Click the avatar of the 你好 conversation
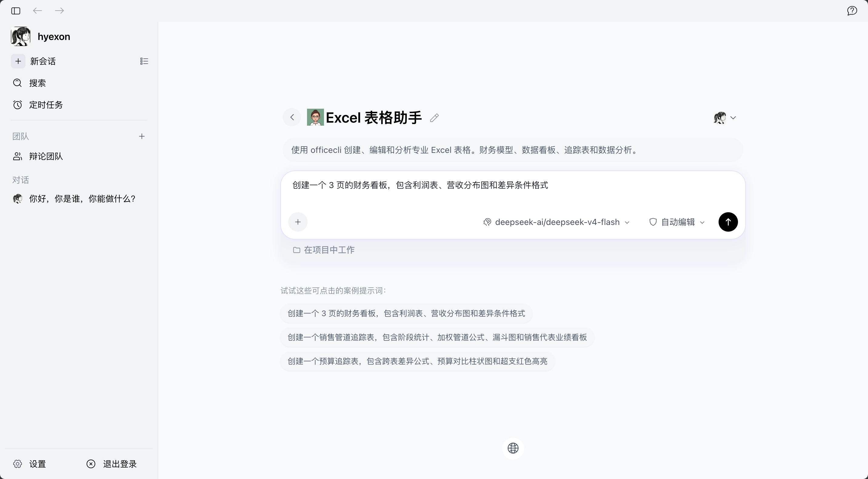Screen dimensions: 868x479 tap(18, 199)
